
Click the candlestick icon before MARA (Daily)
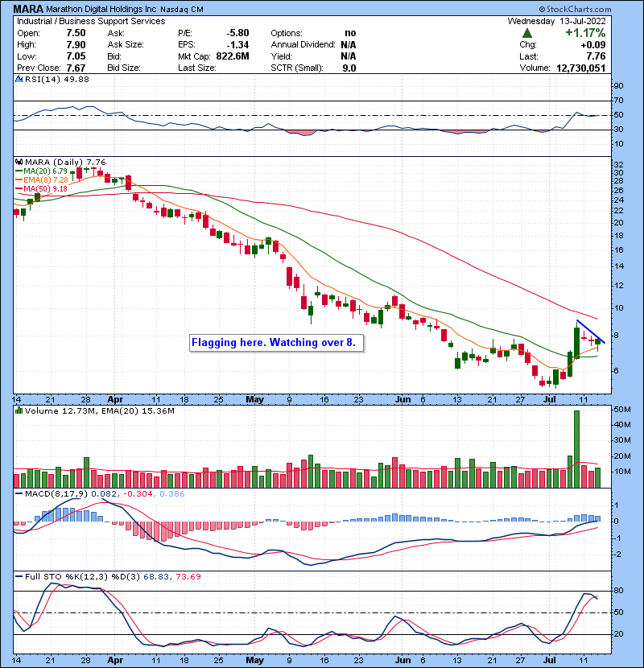coord(19,163)
